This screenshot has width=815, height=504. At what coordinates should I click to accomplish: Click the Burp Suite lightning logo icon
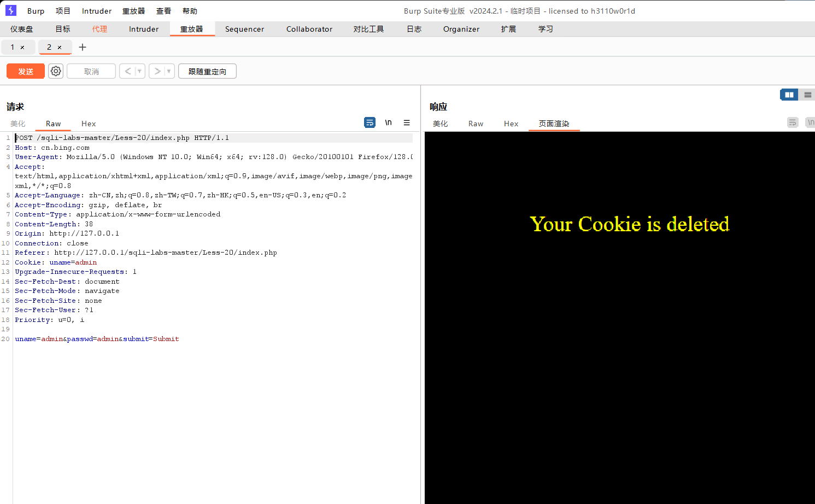pos(11,10)
